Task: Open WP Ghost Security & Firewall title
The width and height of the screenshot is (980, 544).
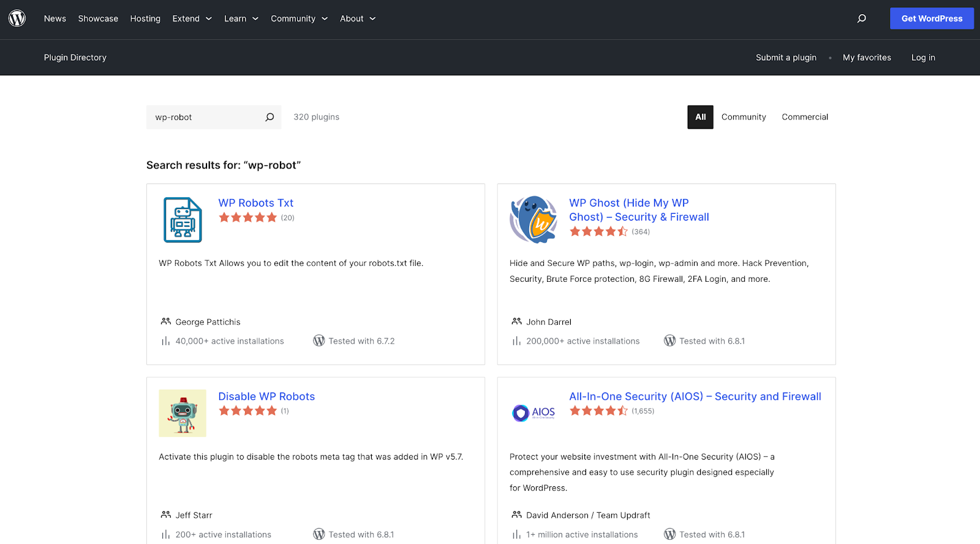Action: click(639, 210)
